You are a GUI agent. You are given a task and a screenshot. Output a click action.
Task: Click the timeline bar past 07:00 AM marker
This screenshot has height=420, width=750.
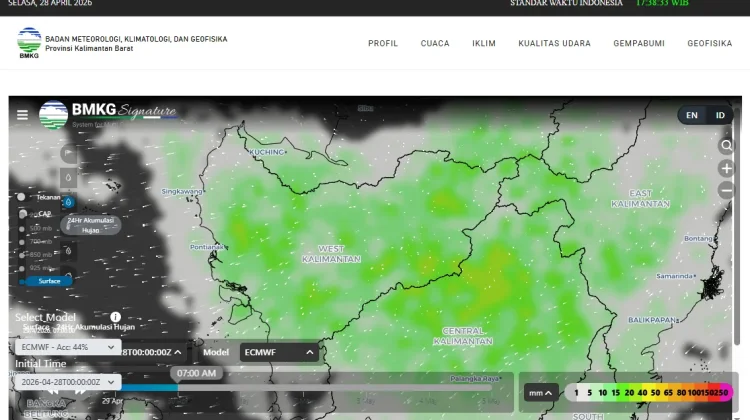coord(335,388)
